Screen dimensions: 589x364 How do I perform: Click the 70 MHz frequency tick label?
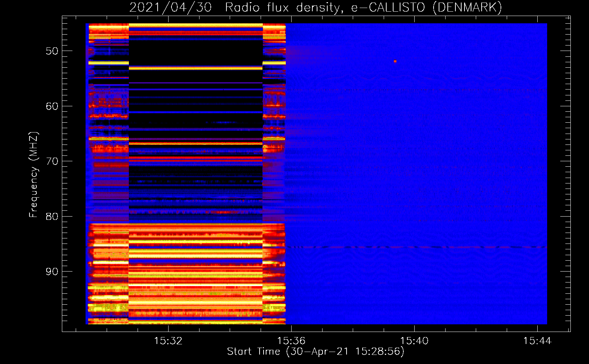tap(52, 161)
